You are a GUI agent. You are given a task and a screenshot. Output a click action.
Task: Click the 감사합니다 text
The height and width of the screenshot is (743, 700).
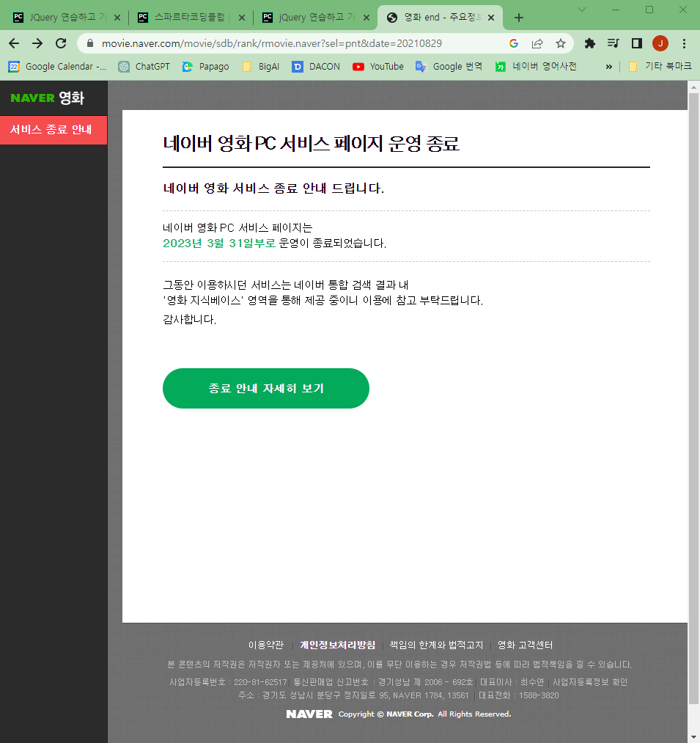[189, 319]
